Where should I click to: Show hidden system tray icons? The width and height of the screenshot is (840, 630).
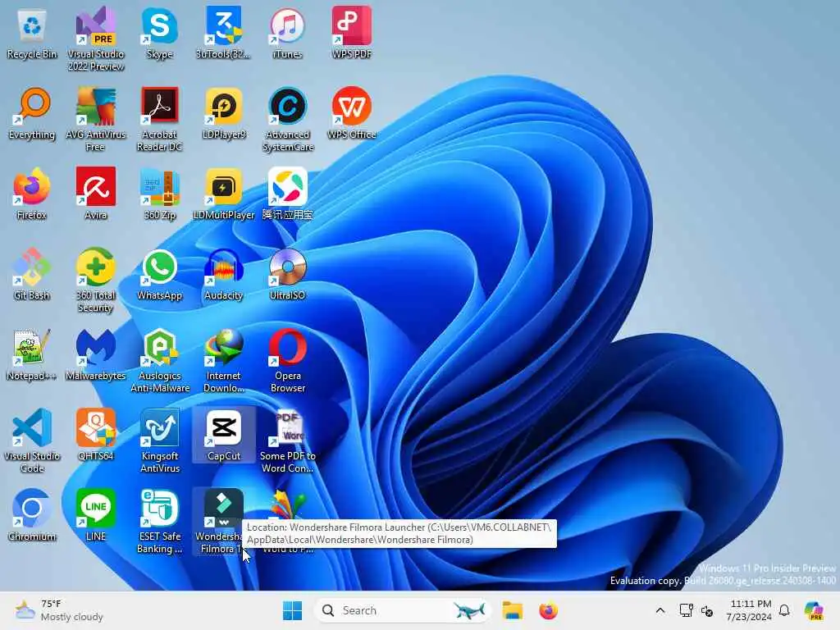[x=660, y=610]
